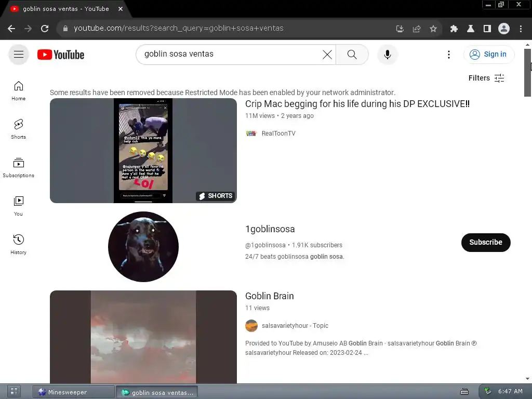Screen dimensions: 532x399
Task: Reload the page with refresh icon
Action: click(x=45, y=29)
